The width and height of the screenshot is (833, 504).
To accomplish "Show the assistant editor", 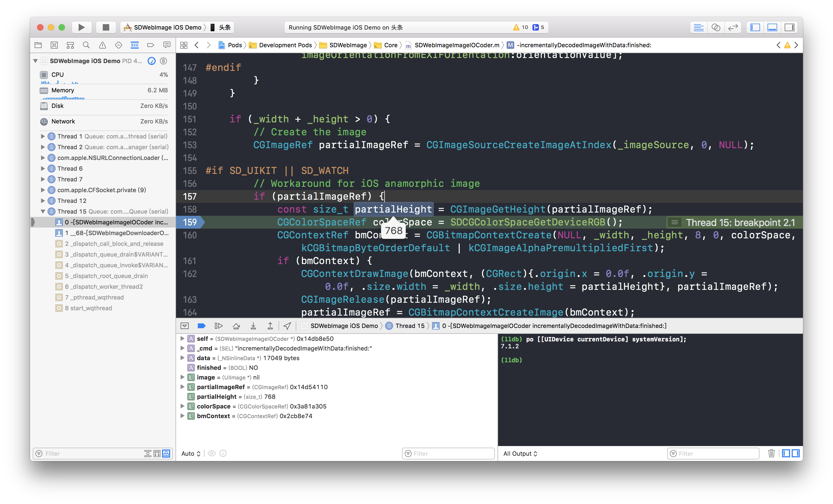I will click(x=716, y=27).
